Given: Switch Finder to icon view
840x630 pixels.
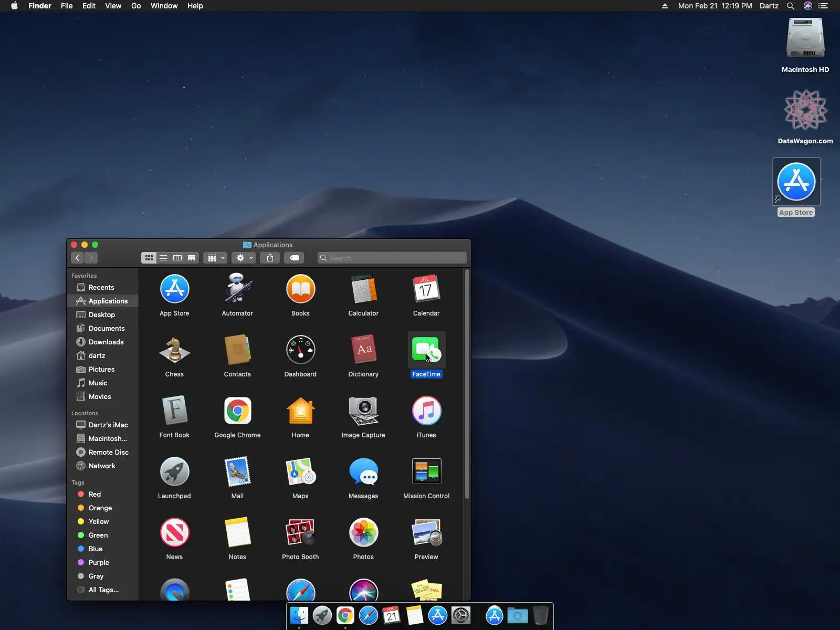Looking at the screenshot, I should (149, 258).
